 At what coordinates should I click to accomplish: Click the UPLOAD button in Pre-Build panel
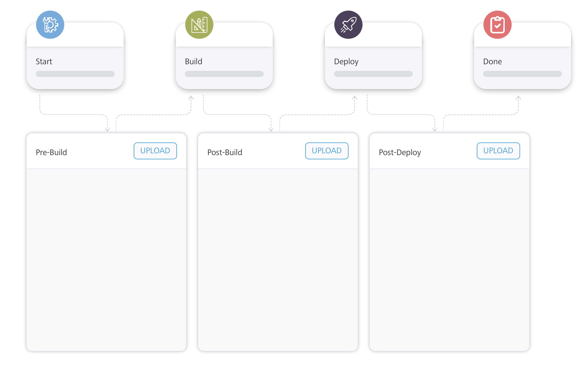coord(155,151)
